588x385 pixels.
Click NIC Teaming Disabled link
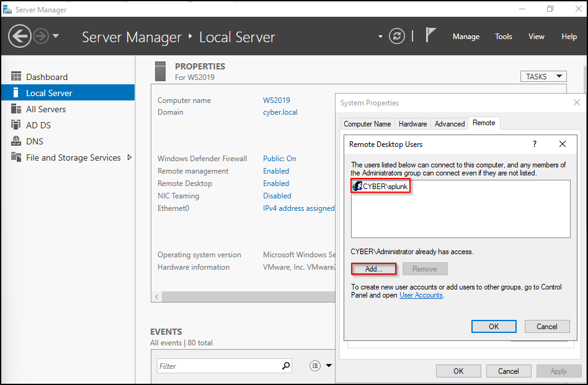coord(277,196)
